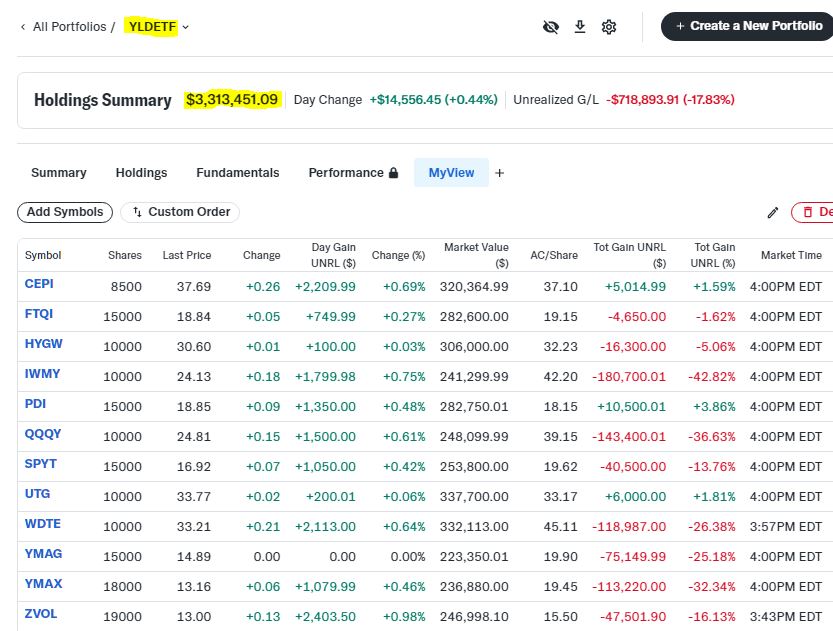Click the pencil edit icon
The image size is (833, 631).
tap(772, 212)
